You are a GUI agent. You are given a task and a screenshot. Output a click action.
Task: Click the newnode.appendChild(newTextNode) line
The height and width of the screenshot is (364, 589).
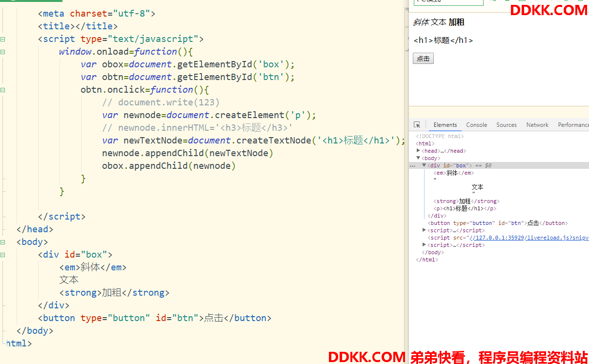(188, 153)
